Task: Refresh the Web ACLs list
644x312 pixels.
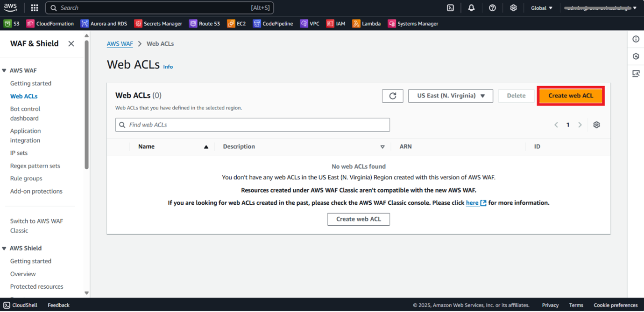Action: pyautogui.click(x=393, y=96)
